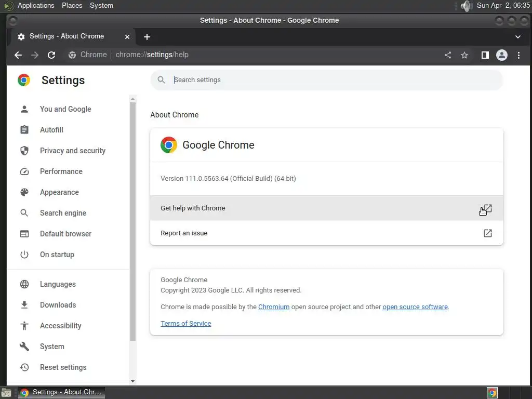Open the open source software link
This screenshot has width=532, height=399.
point(415,307)
